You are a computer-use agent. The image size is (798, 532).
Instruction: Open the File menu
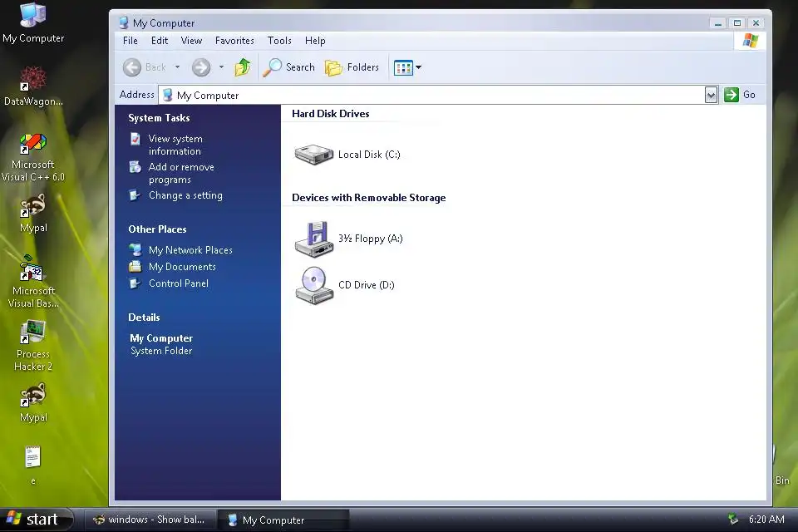131,41
